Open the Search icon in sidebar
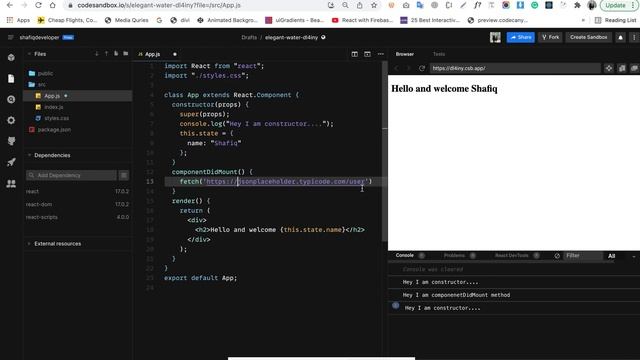Viewport: 640px width, 360px height. pos(11,100)
